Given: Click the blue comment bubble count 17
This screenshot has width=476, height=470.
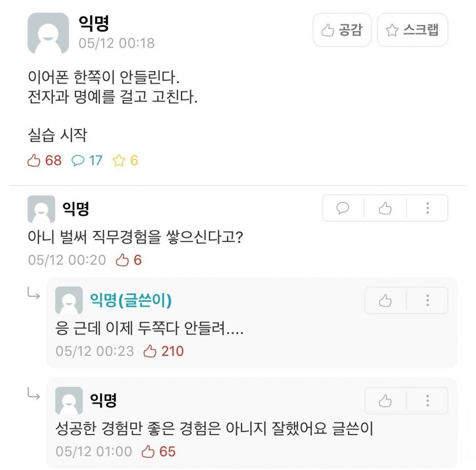Looking at the screenshot, I should 87,160.
